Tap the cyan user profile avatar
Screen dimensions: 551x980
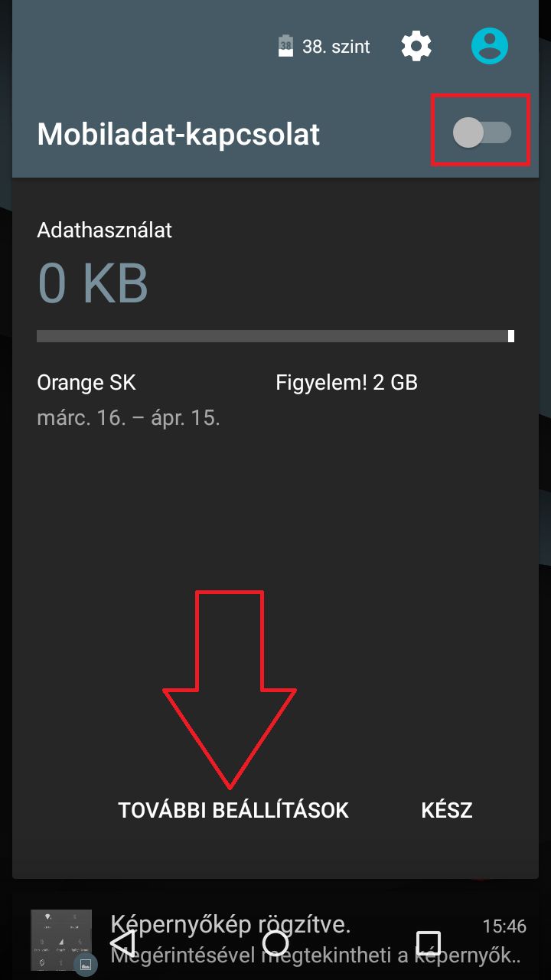coord(490,46)
